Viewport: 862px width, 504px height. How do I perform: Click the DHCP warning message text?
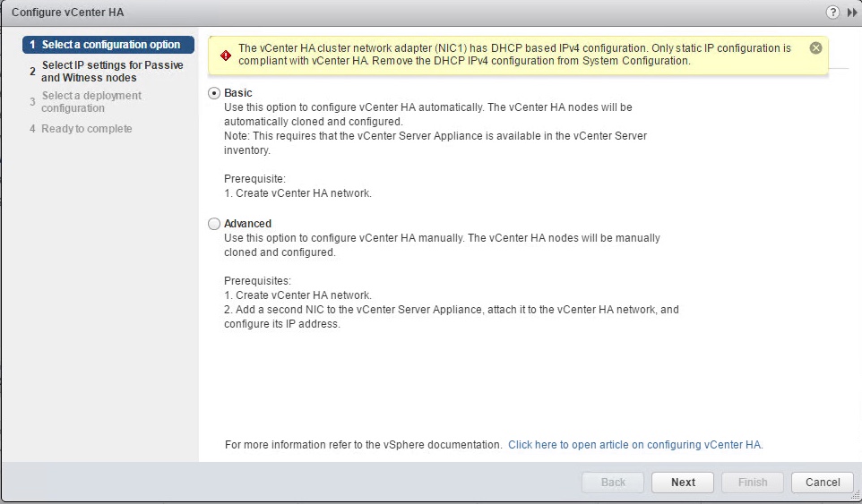(514, 55)
